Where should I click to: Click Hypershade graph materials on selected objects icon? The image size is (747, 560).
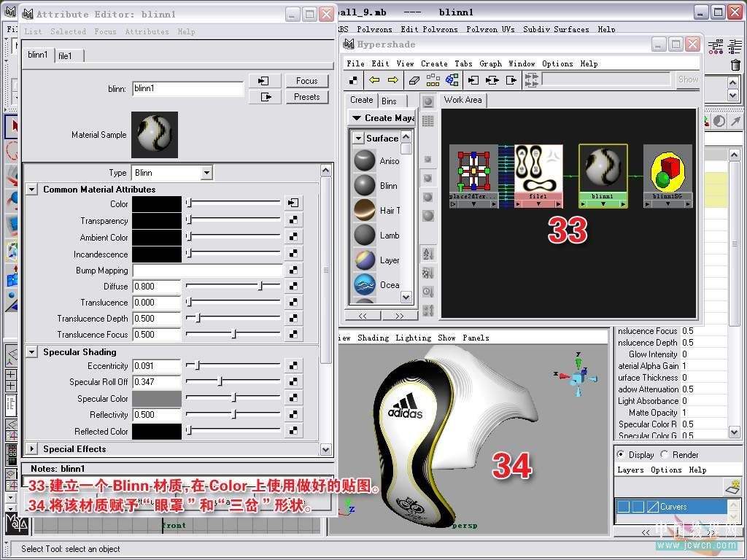[452, 80]
